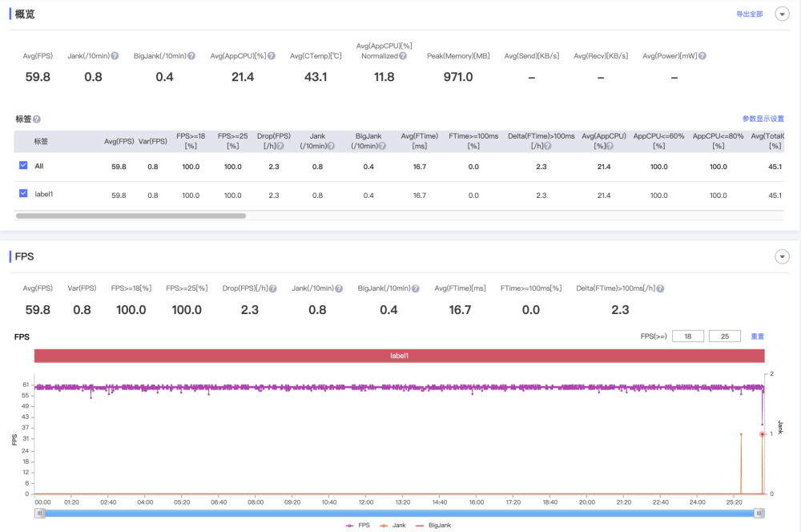Click help icon next to Normalized label

tap(403, 56)
